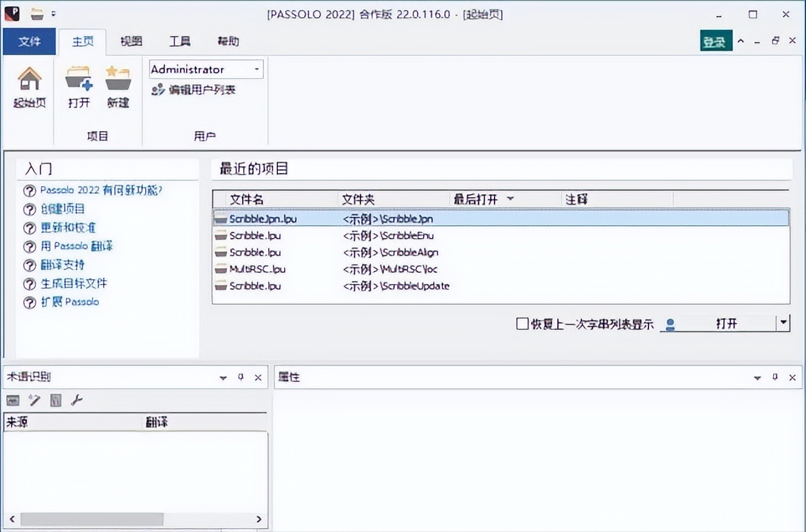This screenshot has height=532, width=806.
Task: Sort recent projects by 文件夹 column header
Action: [x=393, y=199]
